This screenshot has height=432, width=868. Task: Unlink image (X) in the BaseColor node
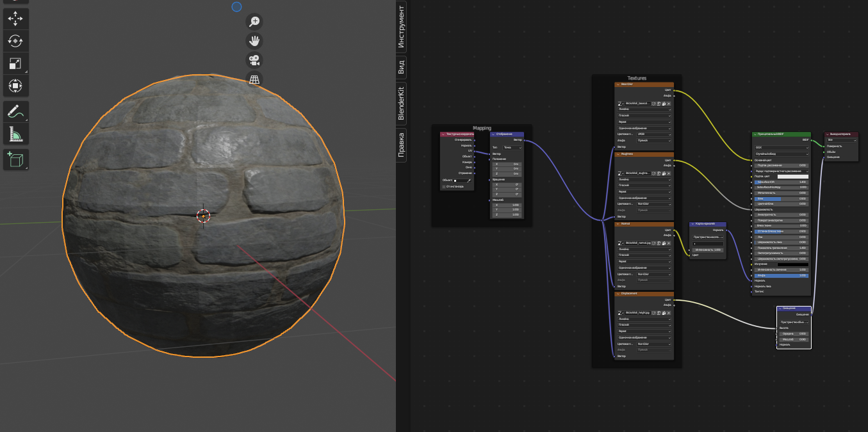pos(669,104)
